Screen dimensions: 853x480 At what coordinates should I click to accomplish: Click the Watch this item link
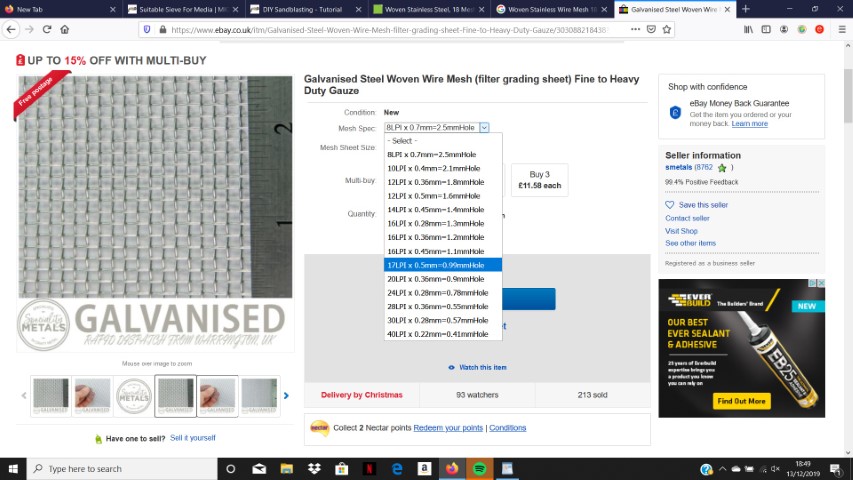[482, 367]
